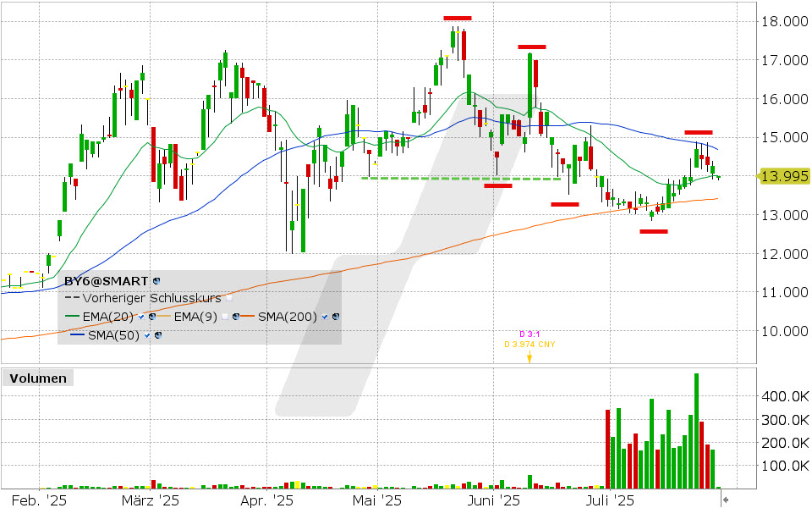Image resolution: width=812 pixels, height=508 pixels.
Task: Click the Juni '25 date axis label
Action: point(493,500)
